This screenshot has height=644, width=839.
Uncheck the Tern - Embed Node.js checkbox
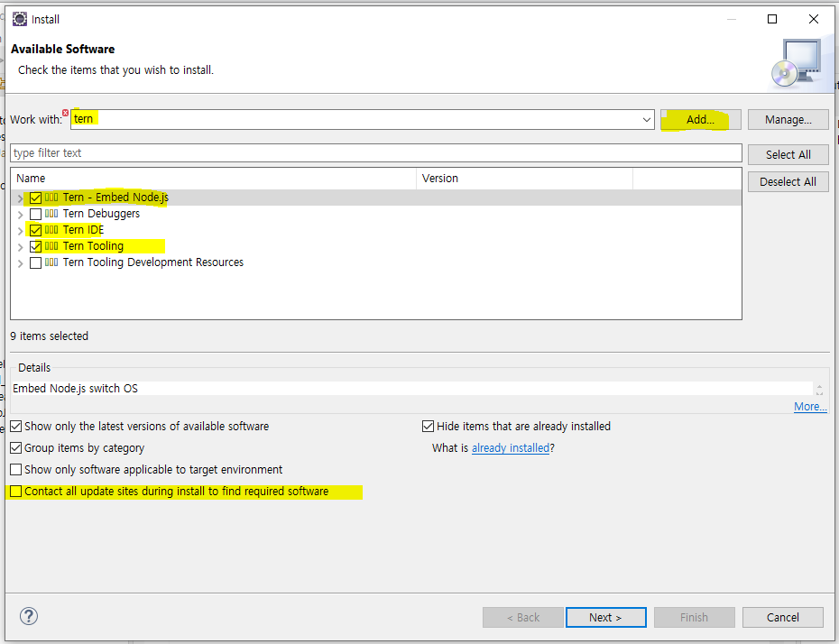pos(35,198)
